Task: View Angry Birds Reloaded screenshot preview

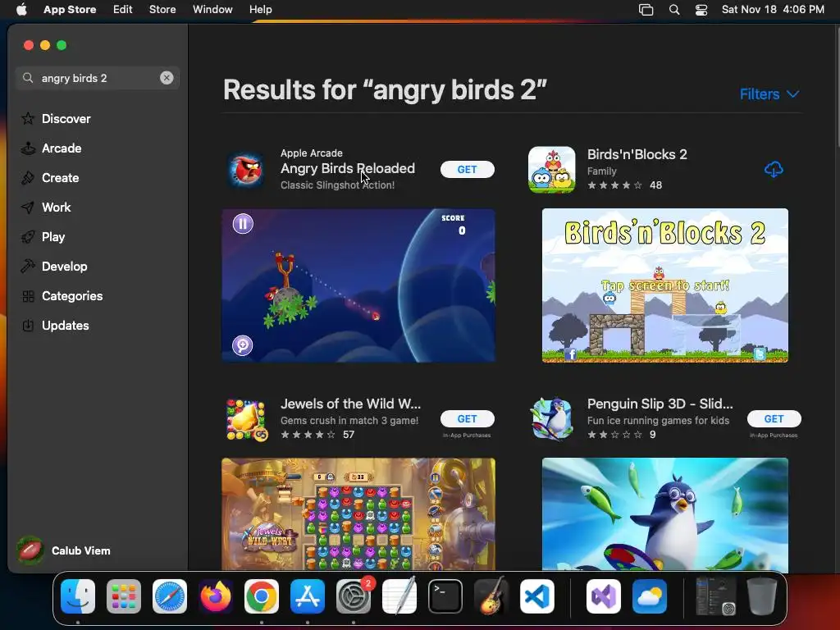Action: click(358, 285)
